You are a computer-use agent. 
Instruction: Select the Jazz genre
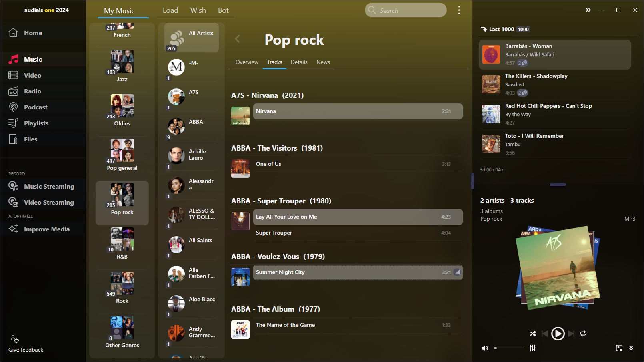pos(122,66)
